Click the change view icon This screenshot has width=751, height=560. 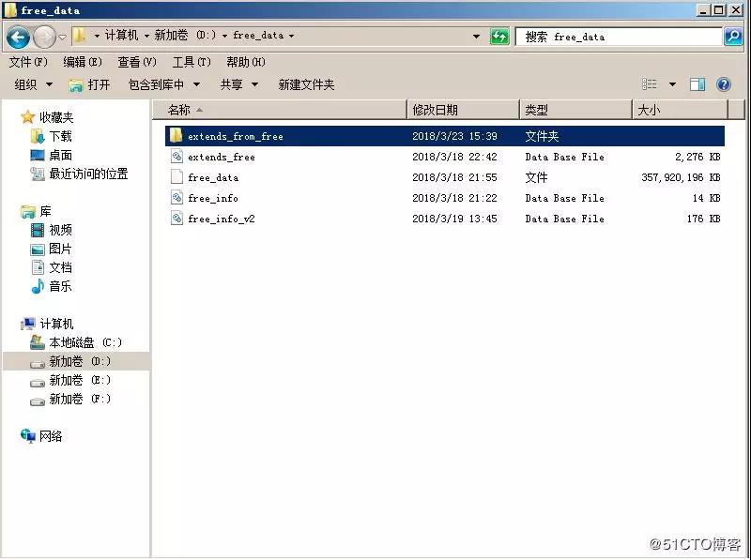[650, 84]
